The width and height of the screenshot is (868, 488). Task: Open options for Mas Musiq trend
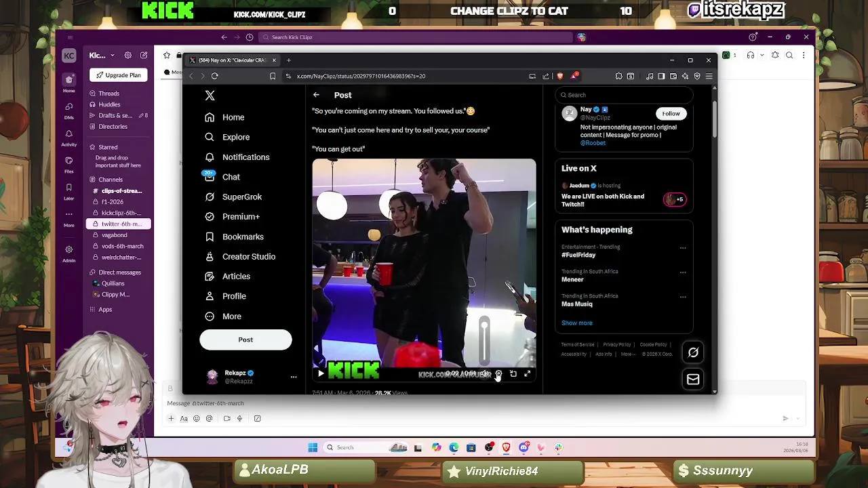point(683,297)
